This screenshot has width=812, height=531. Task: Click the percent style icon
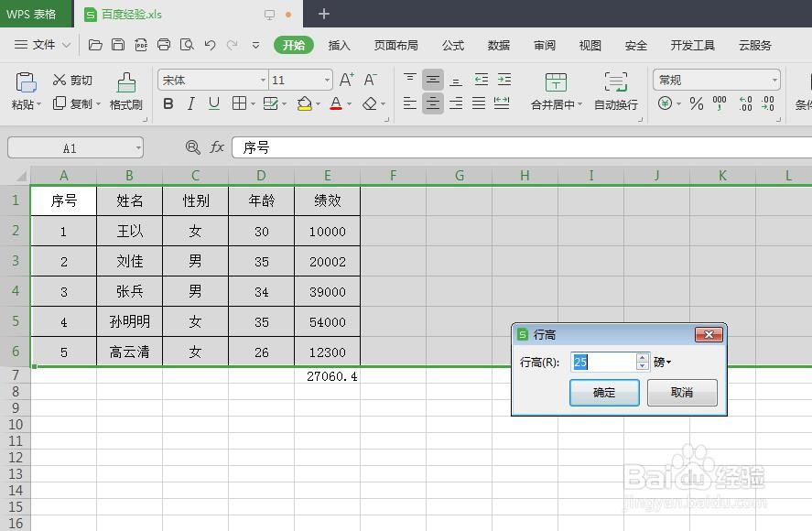click(696, 104)
